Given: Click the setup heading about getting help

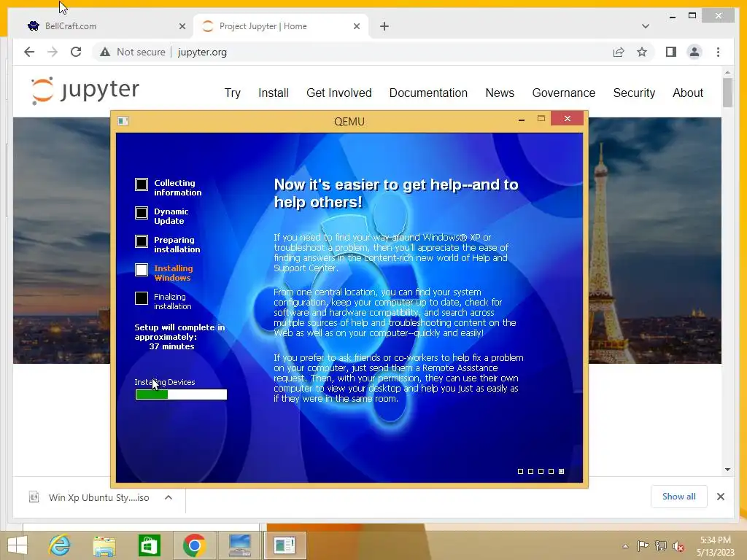Looking at the screenshot, I should coord(396,193).
